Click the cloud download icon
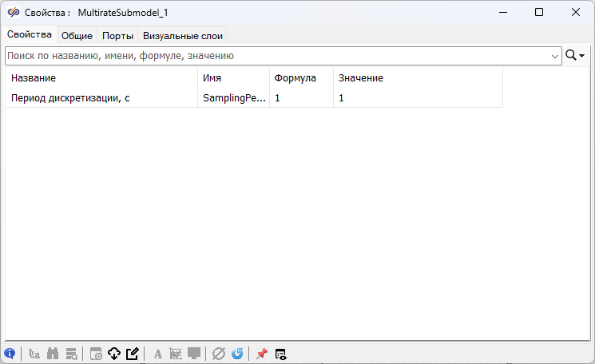The image size is (595, 364). pyautogui.click(x=113, y=354)
